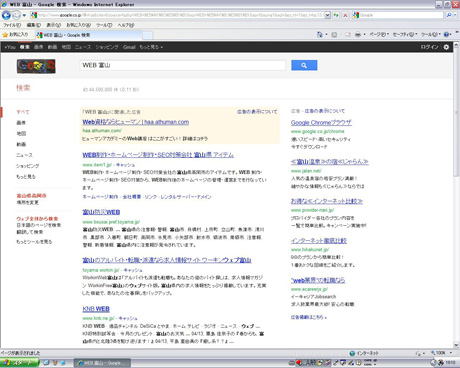Image resolution: width=460 pixels, height=368 pixels.
Task: Click the Google settings gear icon
Action: 446,47
